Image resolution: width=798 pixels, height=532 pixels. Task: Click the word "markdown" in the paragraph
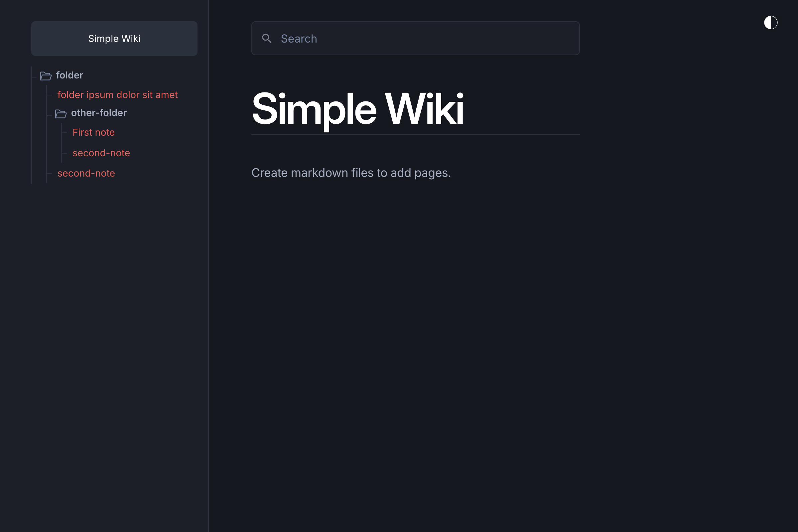click(x=319, y=173)
